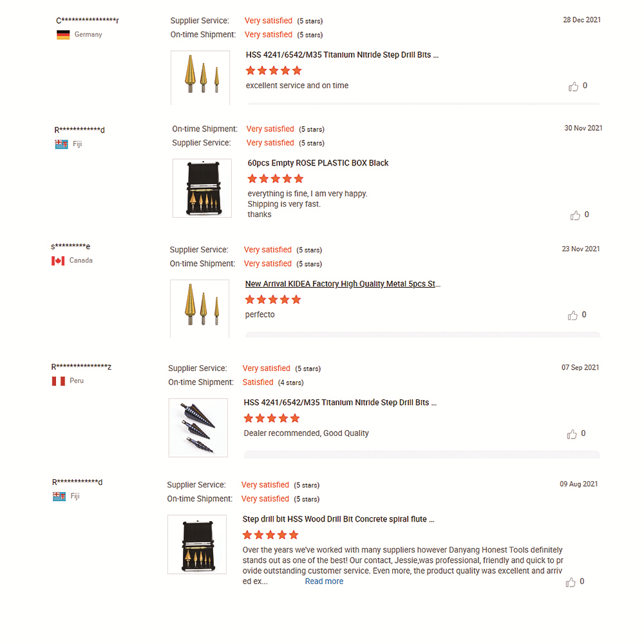Like the Canada review saying perfecto
This screenshot has height=644, width=644.
tap(573, 316)
